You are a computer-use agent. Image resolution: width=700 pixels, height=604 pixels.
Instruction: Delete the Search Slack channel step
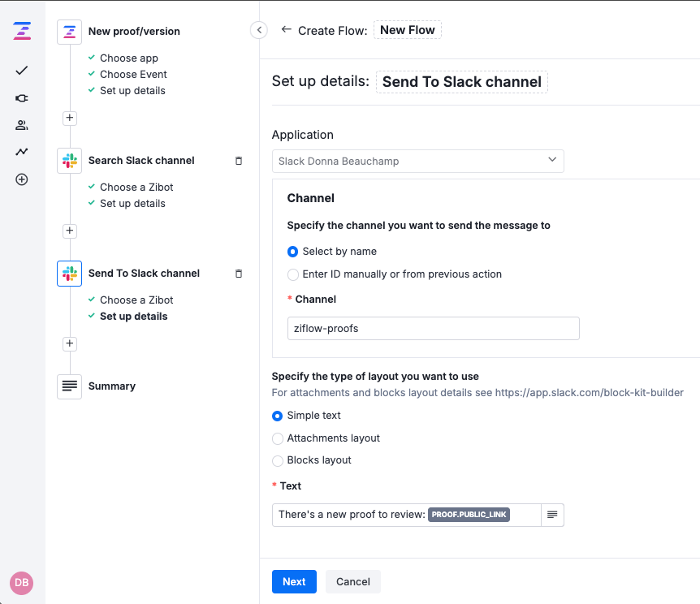238,161
